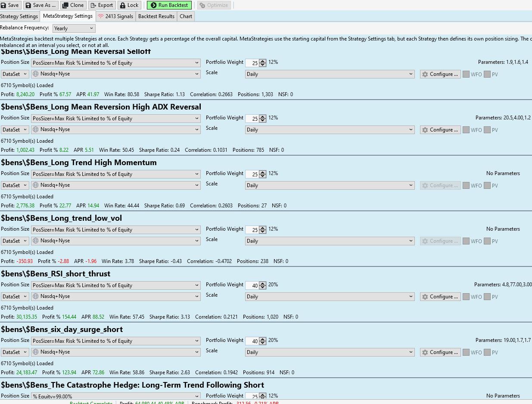
Task: Increase Portfolio Weight spinner for Mean Reversal Selloff
Action: click(x=263, y=61)
